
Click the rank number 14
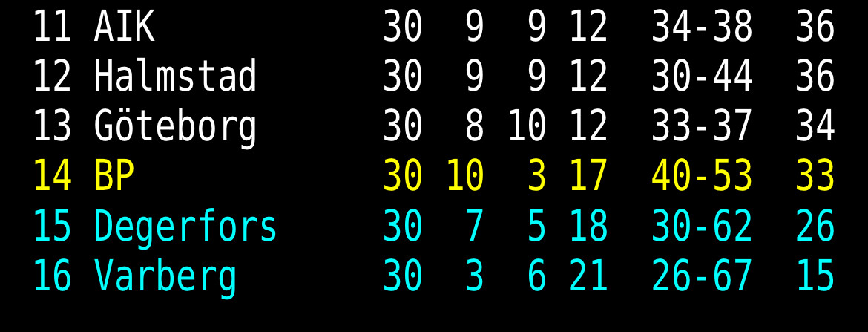click(52, 176)
